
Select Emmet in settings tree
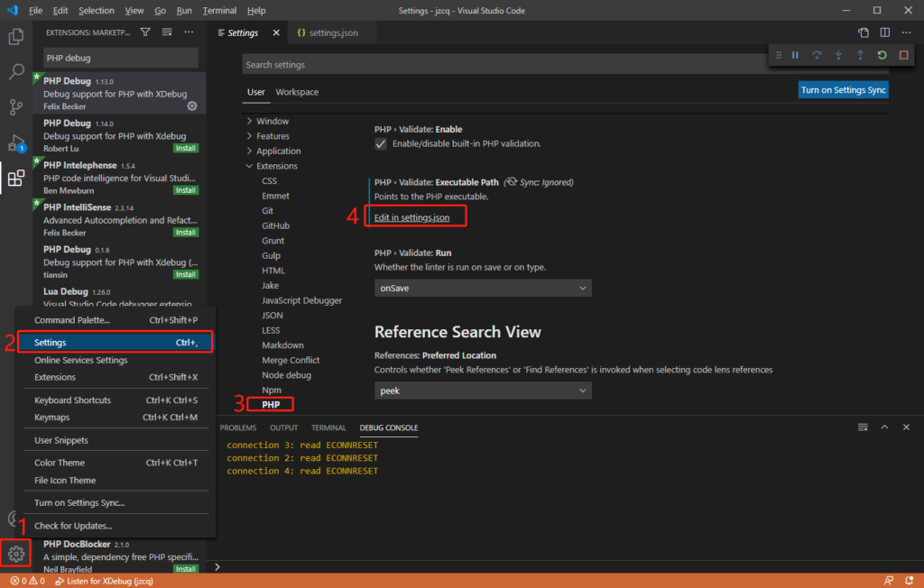276,196
